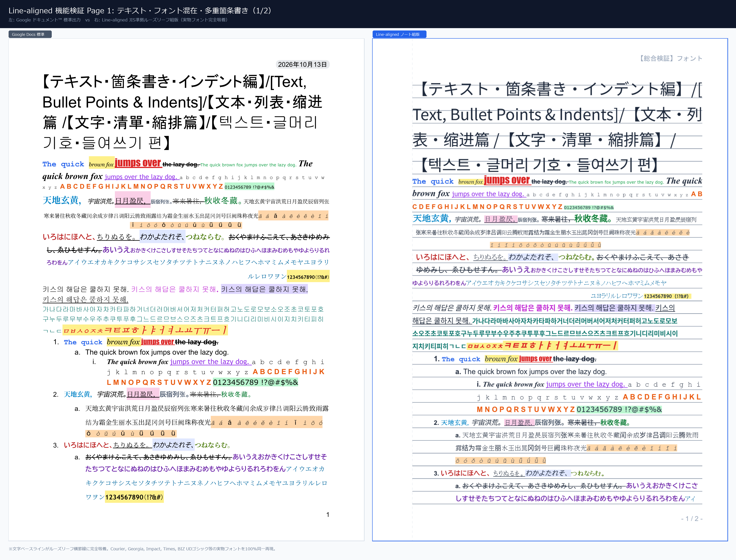The height and width of the screenshot is (560, 736).
Task: Click orange 'A B C D E F G H I J K' in left list item i.
Action: coord(288,372)
